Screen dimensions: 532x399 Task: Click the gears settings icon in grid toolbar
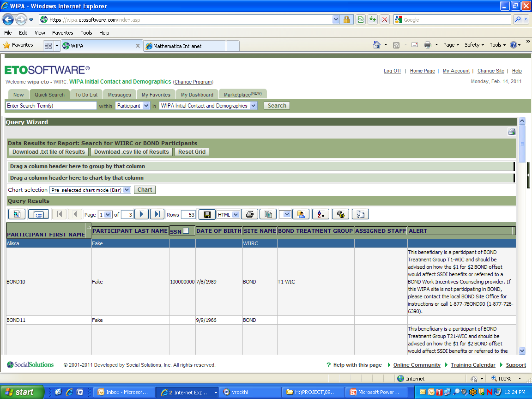[x=341, y=214]
